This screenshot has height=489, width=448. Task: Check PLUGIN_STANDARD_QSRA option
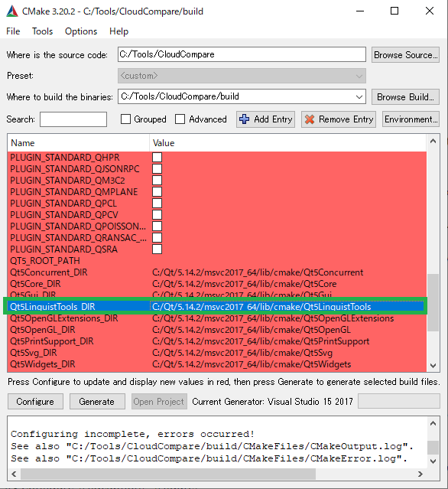(157, 249)
